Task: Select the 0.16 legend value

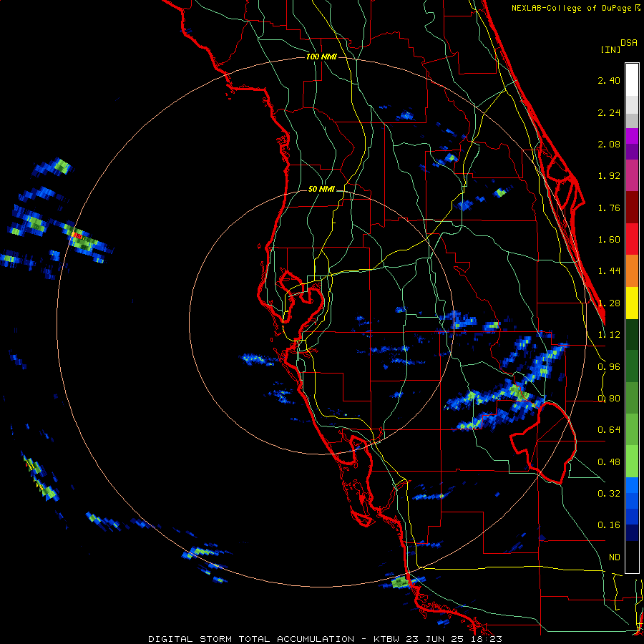Action: [609, 525]
